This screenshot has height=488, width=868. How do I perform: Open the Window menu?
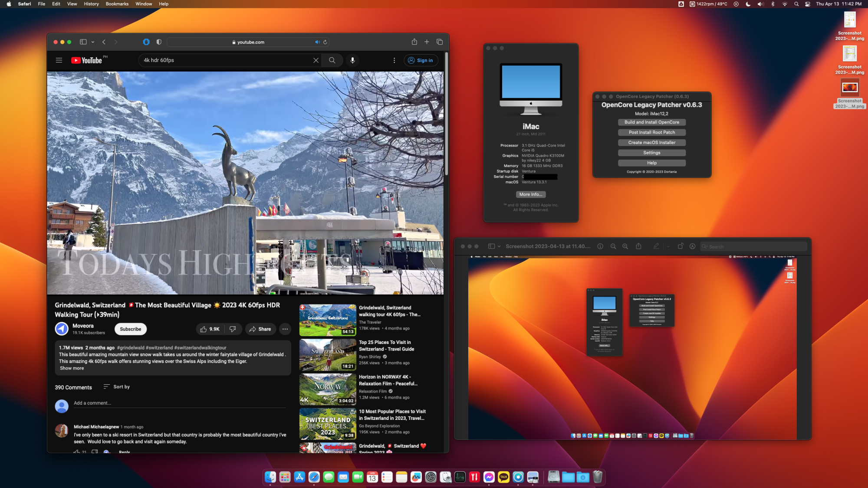pyautogui.click(x=144, y=4)
